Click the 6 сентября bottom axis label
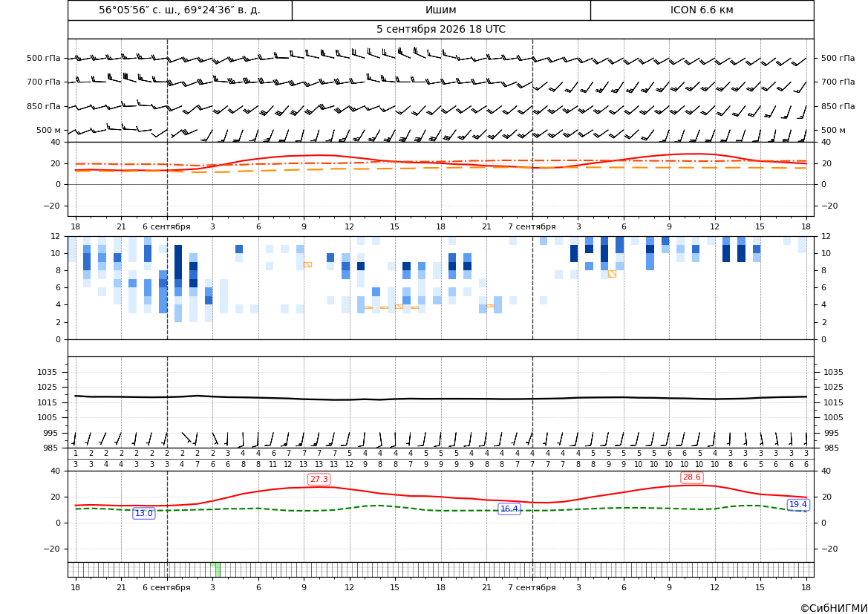The image size is (868, 614). tap(166, 587)
